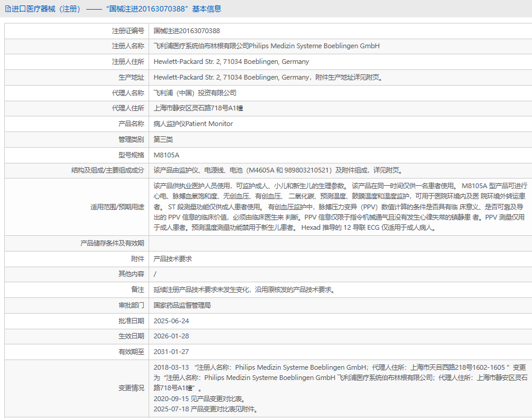Select the header title 进口医疗器械（注册）基本信息

point(117,9)
